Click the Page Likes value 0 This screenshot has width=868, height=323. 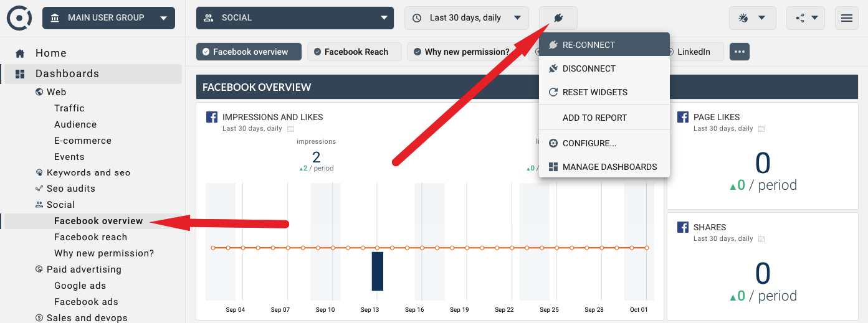763,164
